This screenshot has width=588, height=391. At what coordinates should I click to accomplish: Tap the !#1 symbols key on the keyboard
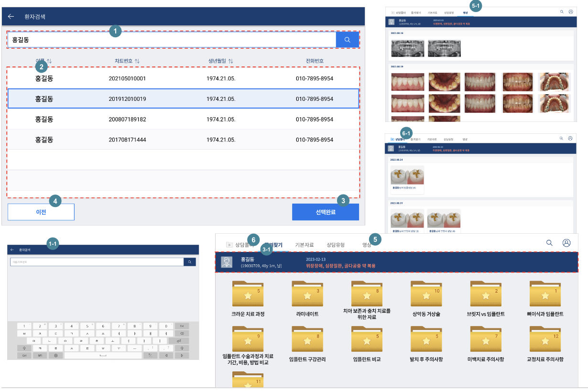(x=40, y=356)
